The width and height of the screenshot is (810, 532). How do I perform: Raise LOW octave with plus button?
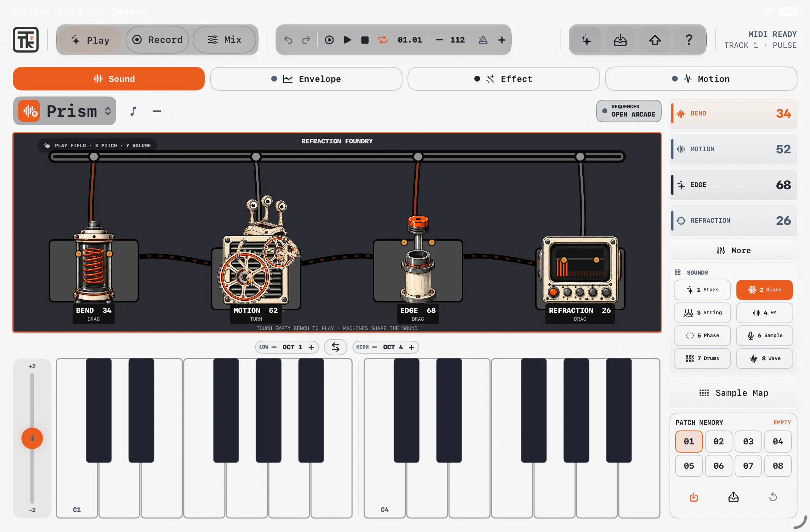pos(311,347)
